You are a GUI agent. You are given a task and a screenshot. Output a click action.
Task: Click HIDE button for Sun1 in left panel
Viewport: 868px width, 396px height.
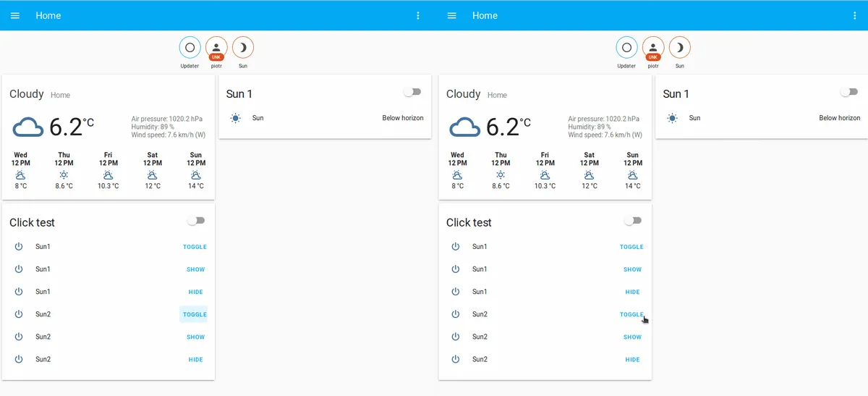click(x=196, y=292)
